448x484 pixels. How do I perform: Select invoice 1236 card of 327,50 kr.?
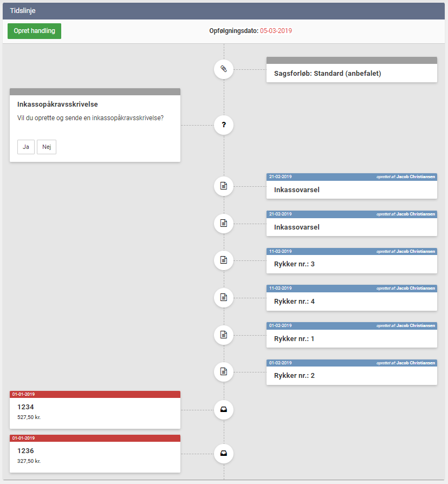95,456
